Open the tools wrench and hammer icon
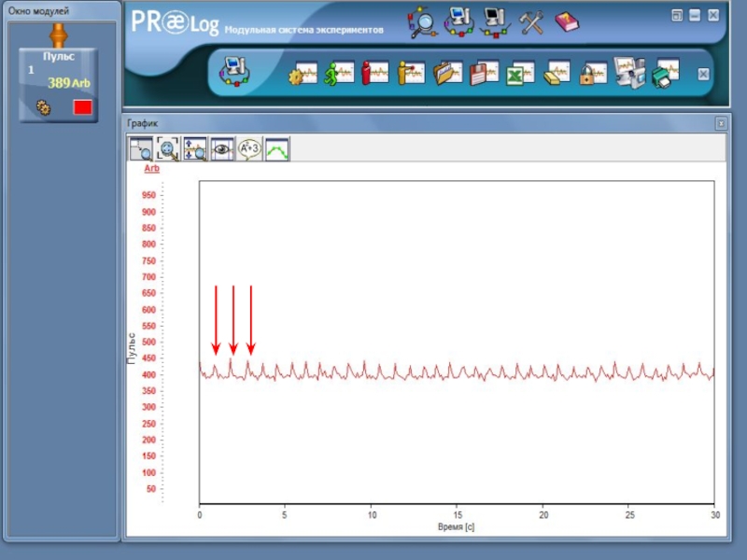 532,21
